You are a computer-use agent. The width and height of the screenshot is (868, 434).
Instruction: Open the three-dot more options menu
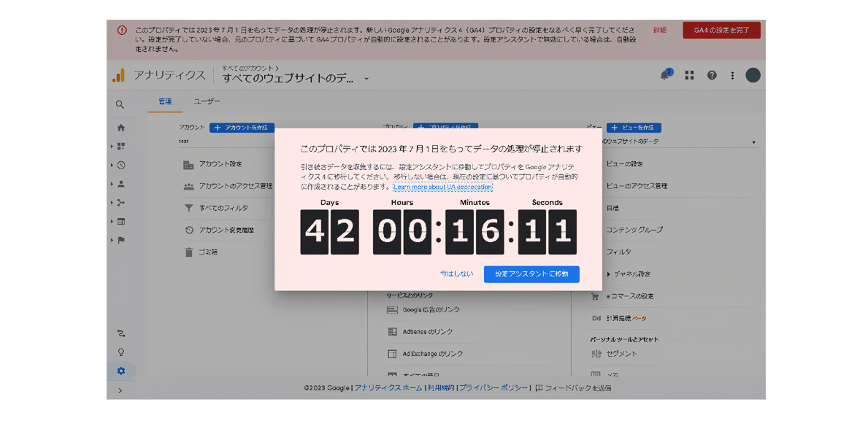732,75
